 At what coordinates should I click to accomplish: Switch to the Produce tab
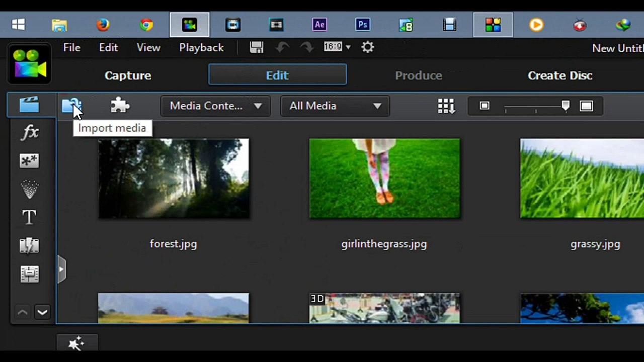(x=419, y=75)
